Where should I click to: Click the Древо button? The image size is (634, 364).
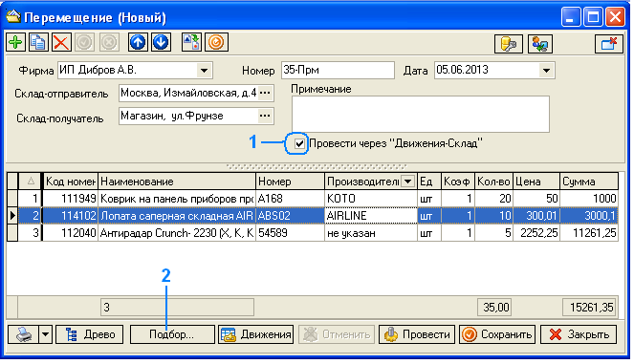89,334
